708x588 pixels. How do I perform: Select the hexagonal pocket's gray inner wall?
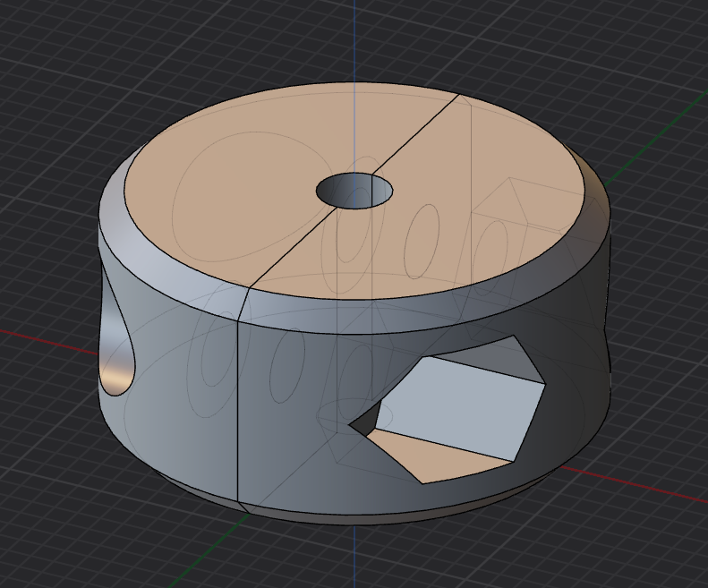pyautogui.click(x=461, y=408)
